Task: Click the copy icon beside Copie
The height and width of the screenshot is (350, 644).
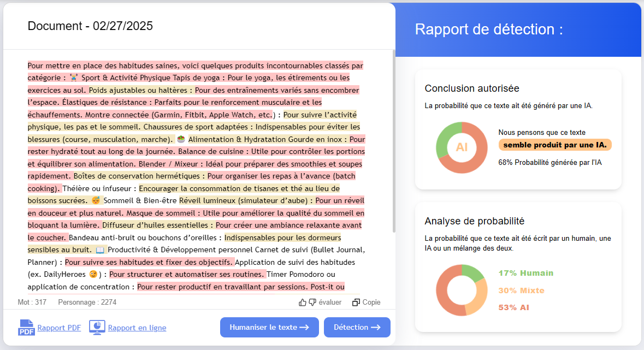Action: 356,302
